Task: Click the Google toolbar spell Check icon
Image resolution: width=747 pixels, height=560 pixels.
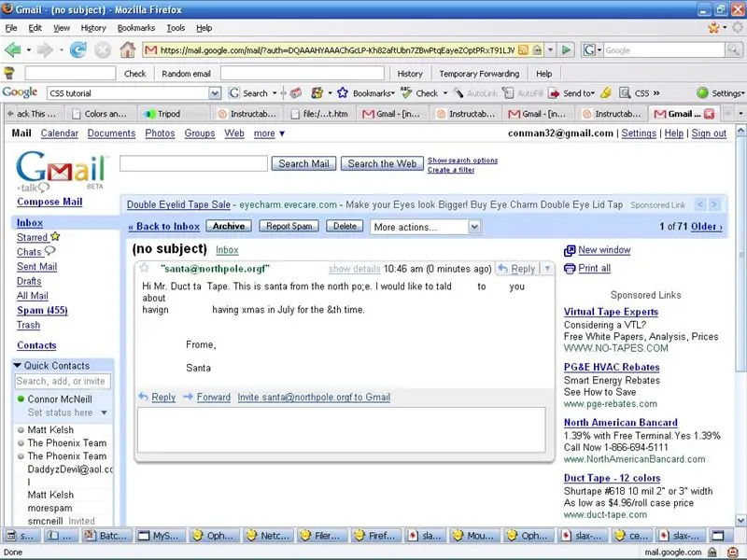Action: point(406,92)
